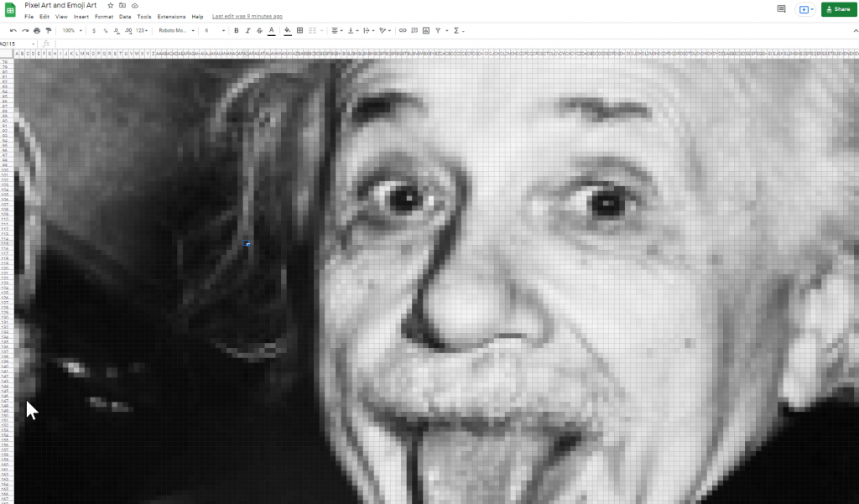Open the fill color picker
This screenshot has width=859, height=504.
point(288,30)
